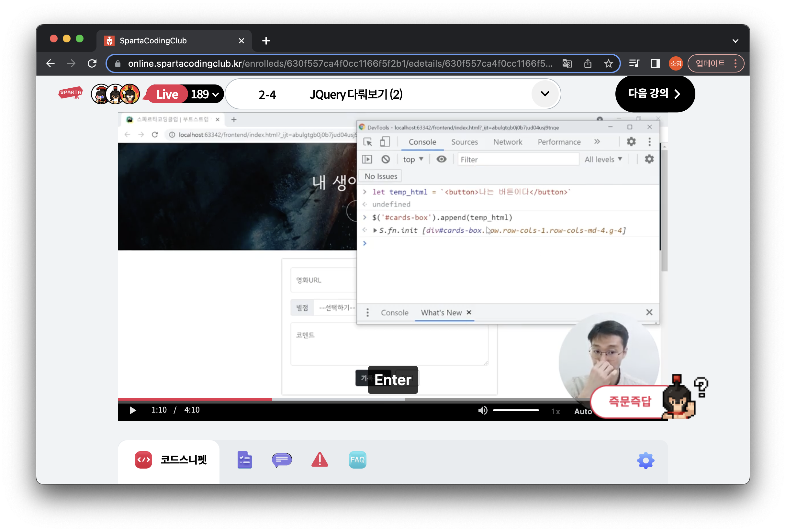Open the FAQ icon
The height and width of the screenshot is (532, 786).
tap(357, 460)
